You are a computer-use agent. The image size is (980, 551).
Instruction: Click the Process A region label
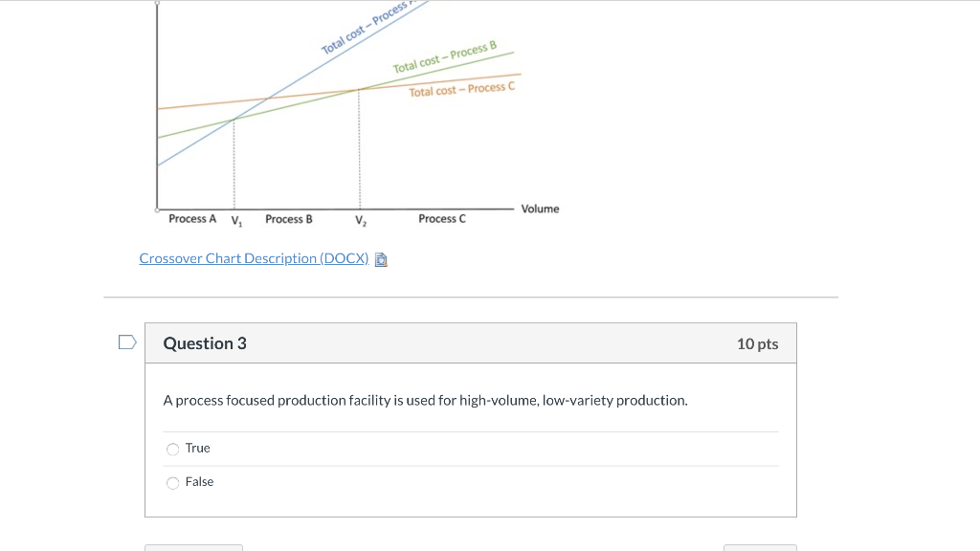tap(192, 218)
